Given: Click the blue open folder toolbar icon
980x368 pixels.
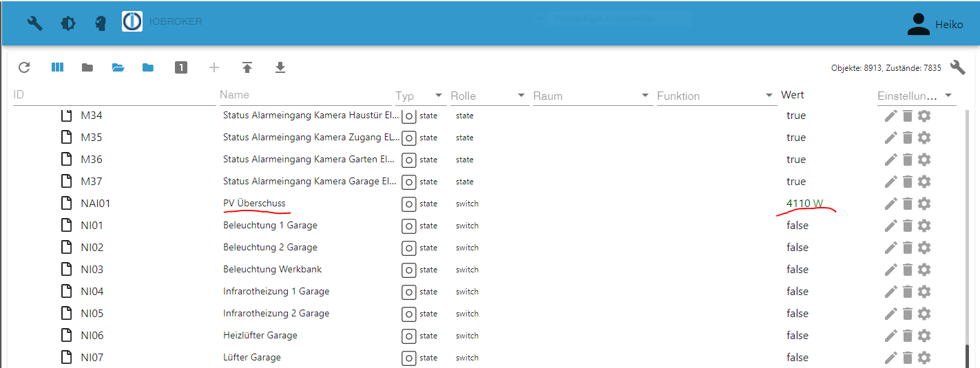Looking at the screenshot, I should [x=118, y=67].
